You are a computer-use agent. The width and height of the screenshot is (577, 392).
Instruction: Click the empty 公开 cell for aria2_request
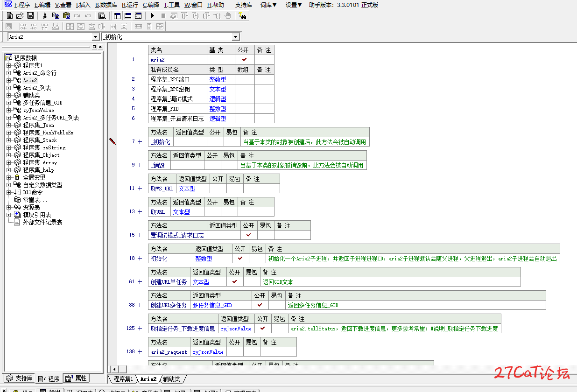click(x=235, y=352)
